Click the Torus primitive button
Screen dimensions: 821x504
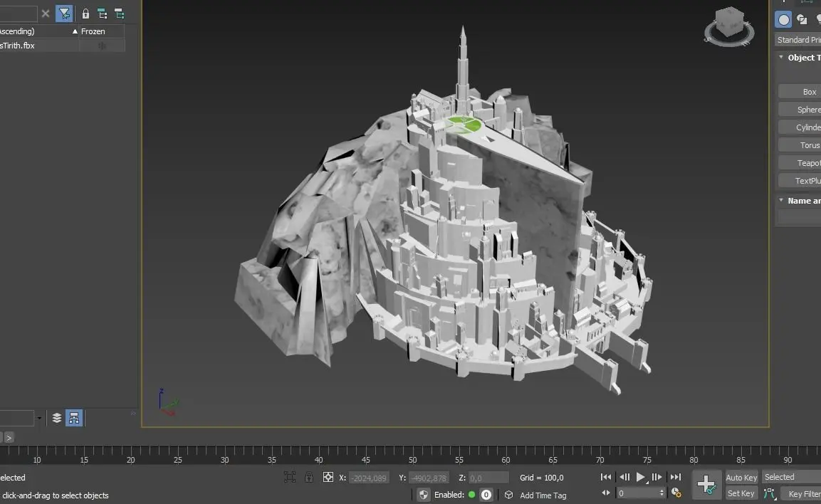pyautogui.click(x=800, y=145)
